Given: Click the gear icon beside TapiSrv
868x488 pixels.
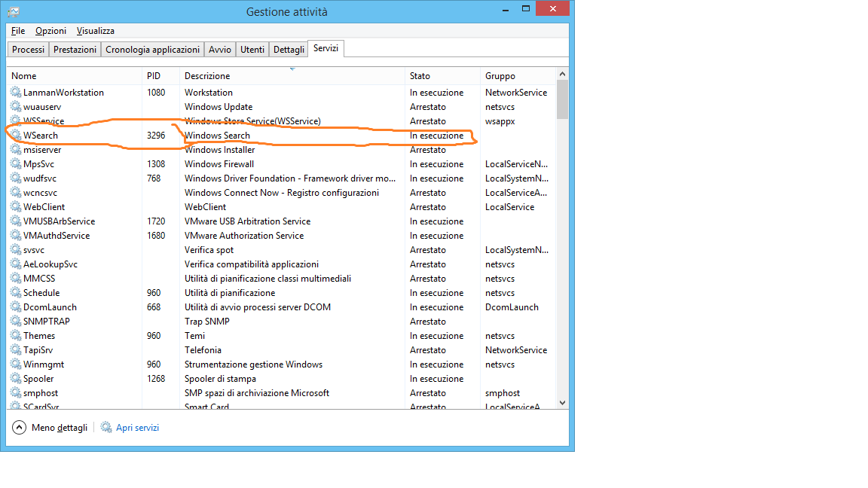Looking at the screenshot, I should [x=16, y=349].
